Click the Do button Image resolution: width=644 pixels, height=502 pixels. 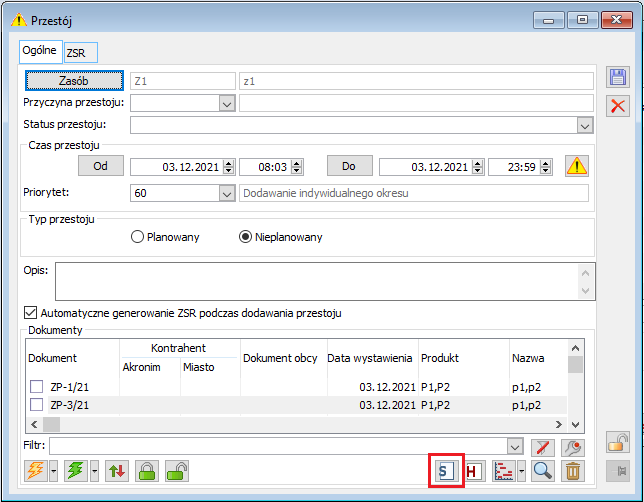click(350, 166)
